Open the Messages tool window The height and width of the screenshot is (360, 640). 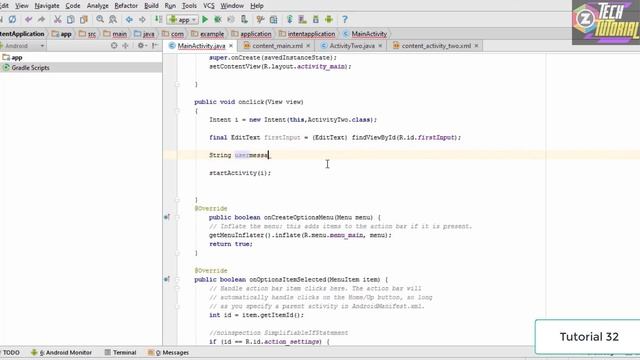click(168, 352)
